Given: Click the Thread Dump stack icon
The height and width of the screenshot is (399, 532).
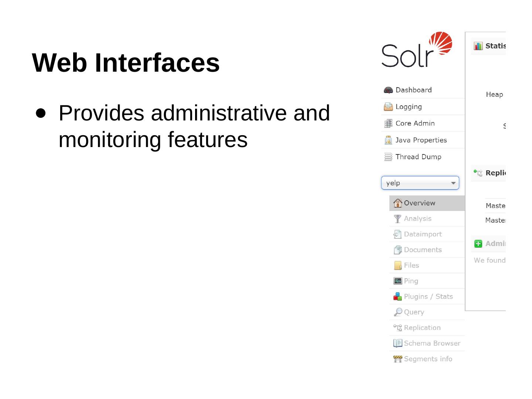Looking at the screenshot, I should pos(388,157).
